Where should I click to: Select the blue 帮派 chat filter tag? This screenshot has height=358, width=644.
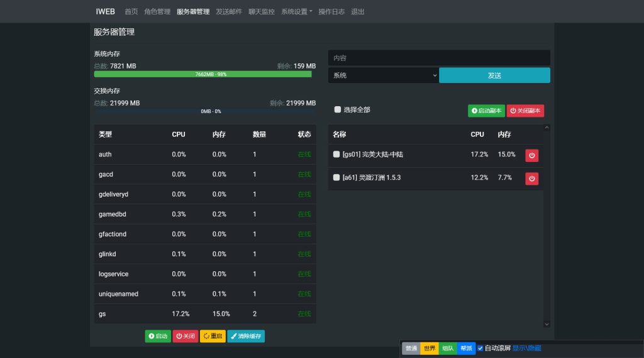click(x=466, y=348)
